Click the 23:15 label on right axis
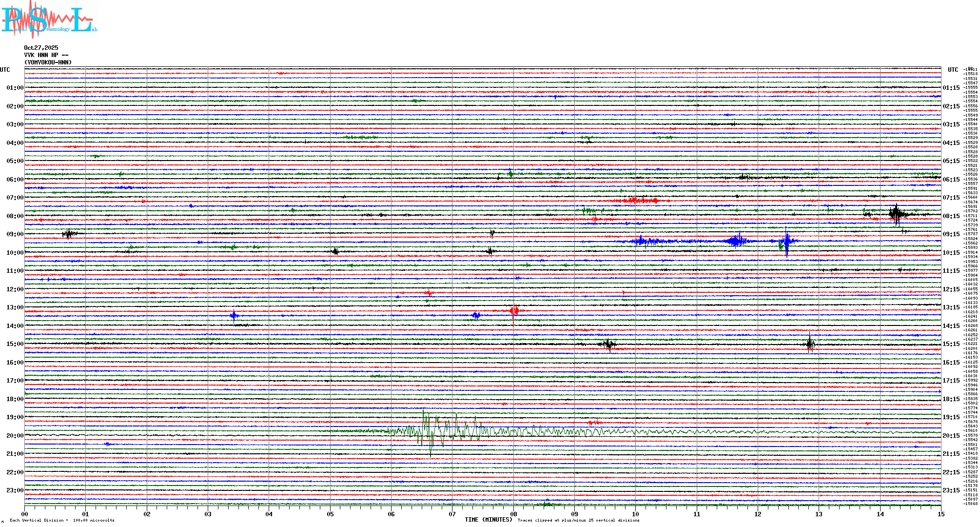 click(951, 490)
